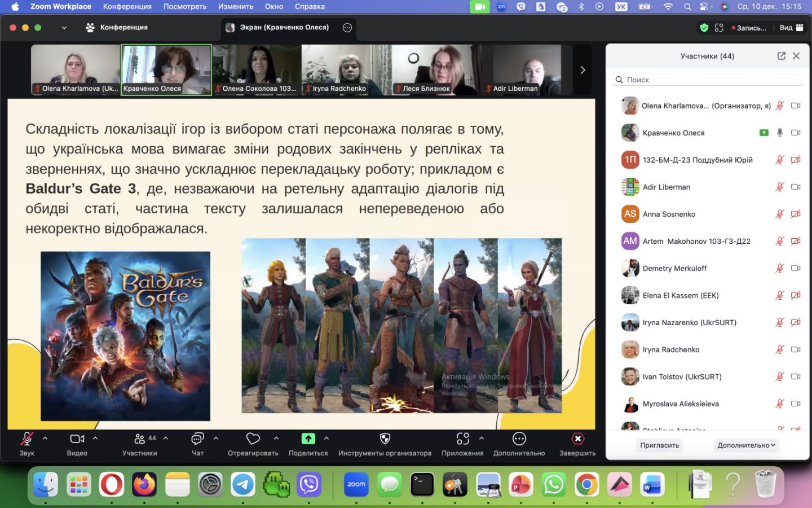Image resolution: width=812 pixels, height=508 pixels.
Task: Open the Дополнительно dropdown in participants panel
Action: pyautogui.click(x=745, y=445)
